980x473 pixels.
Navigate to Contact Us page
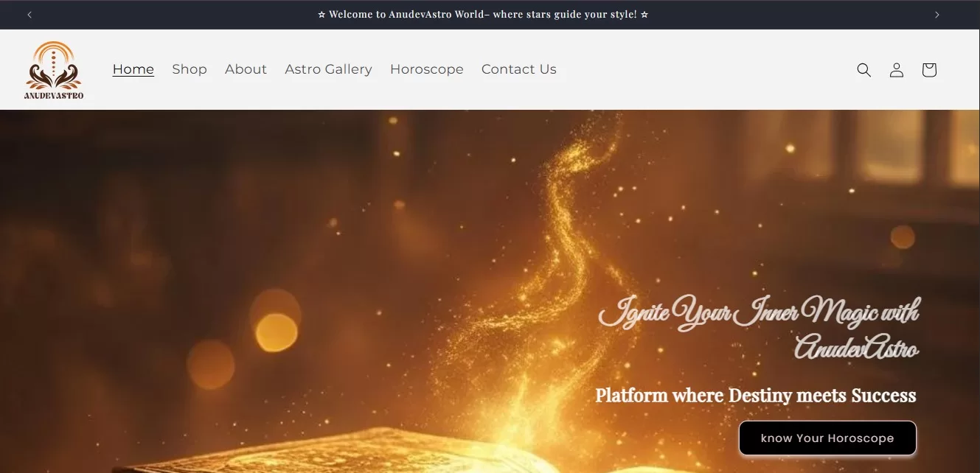[x=519, y=69]
